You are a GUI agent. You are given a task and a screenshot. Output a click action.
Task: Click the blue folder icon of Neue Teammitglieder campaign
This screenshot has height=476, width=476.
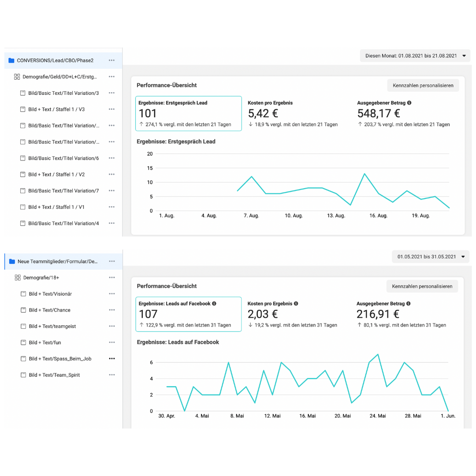pos(12,261)
